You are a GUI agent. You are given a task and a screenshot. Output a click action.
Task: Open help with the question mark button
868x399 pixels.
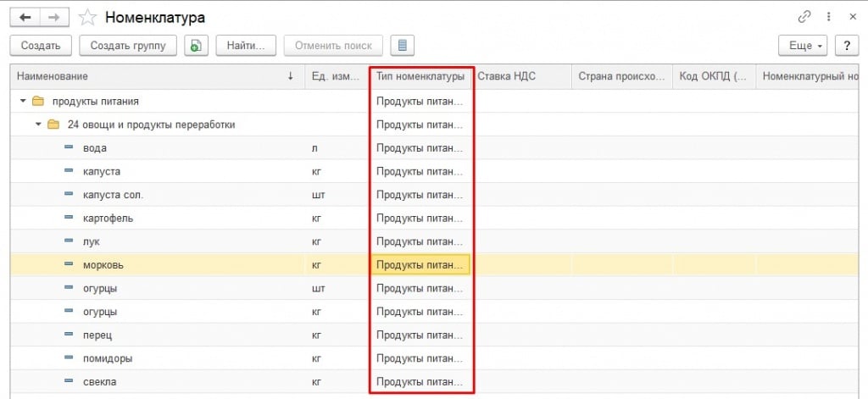coord(846,45)
